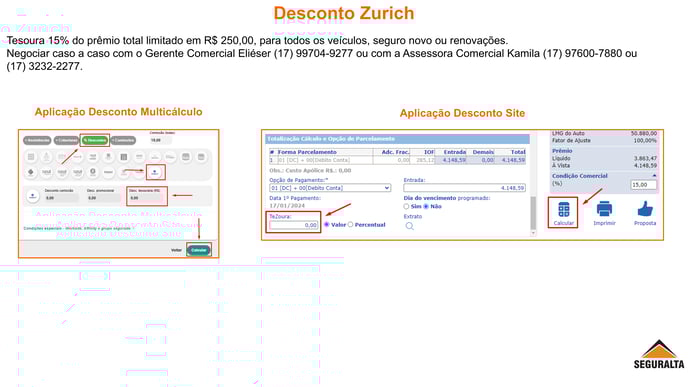
Task: Click the Zurich logo beside Desconto comissão
Action: coord(32,196)
